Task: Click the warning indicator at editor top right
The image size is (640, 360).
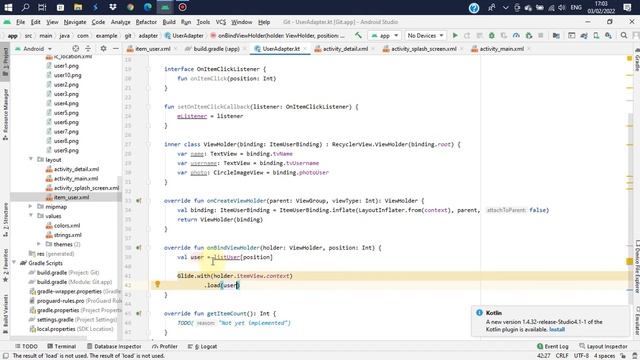Action: click(629, 59)
